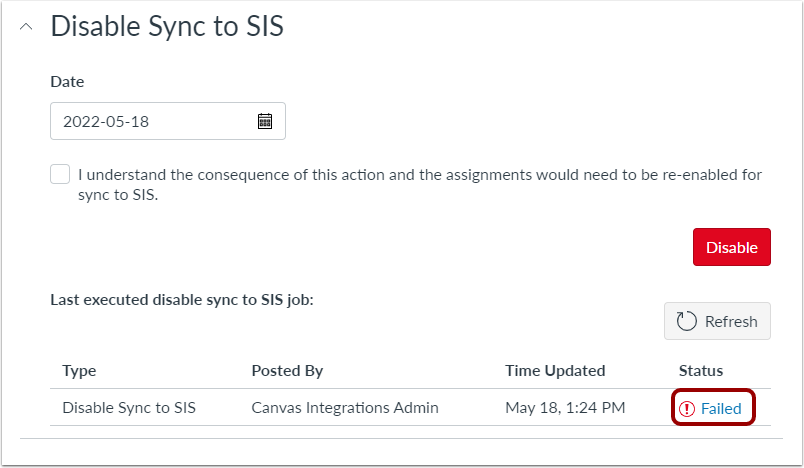Click the Time Updated column header
804x468 pixels.
pyautogui.click(x=555, y=370)
